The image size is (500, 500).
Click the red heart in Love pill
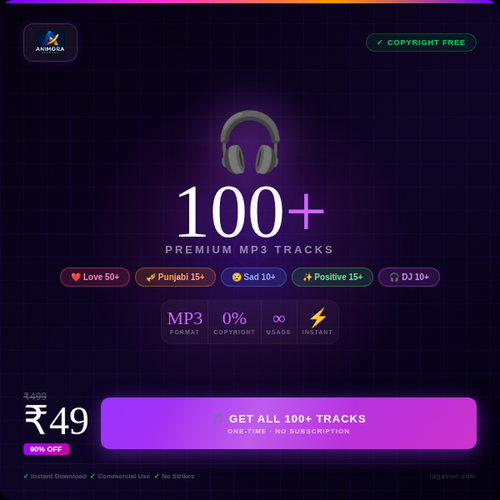pyautogui.click(x=76, y=277)
